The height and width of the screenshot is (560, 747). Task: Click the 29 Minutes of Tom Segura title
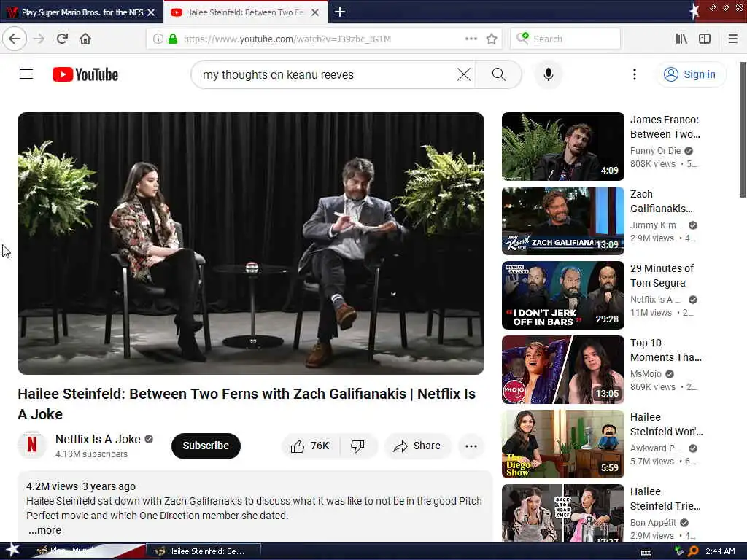coord(662,275)
